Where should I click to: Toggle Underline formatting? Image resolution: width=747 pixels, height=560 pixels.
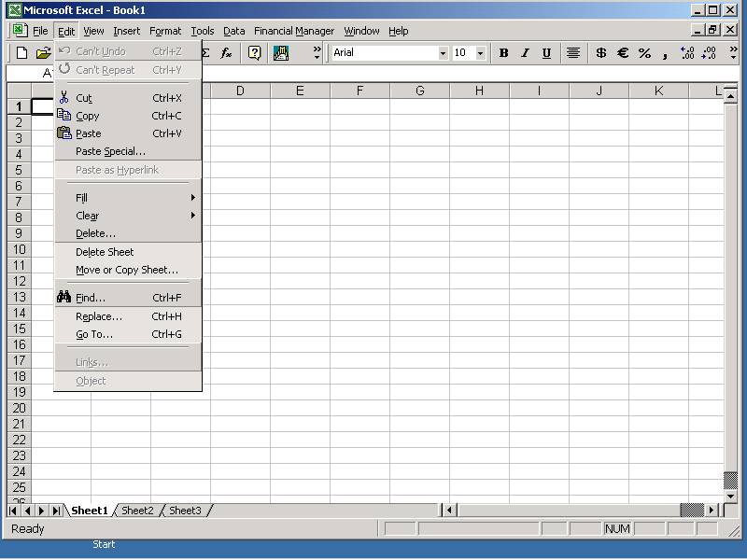click(546, 53)
